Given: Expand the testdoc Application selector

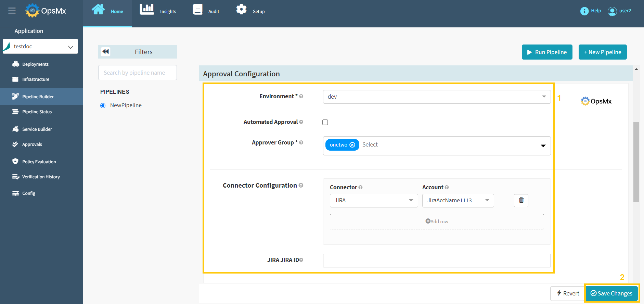Looking at the screenshot, I should coord(40,47).
